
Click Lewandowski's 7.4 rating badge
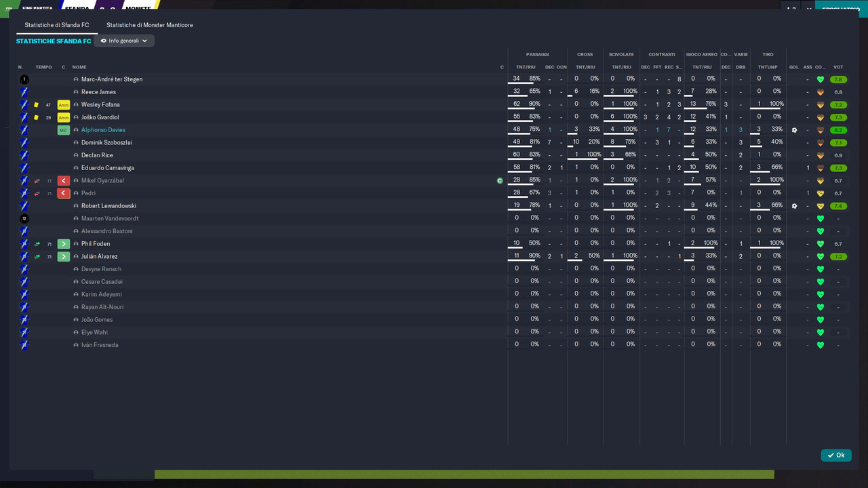[x=838, y=206]
